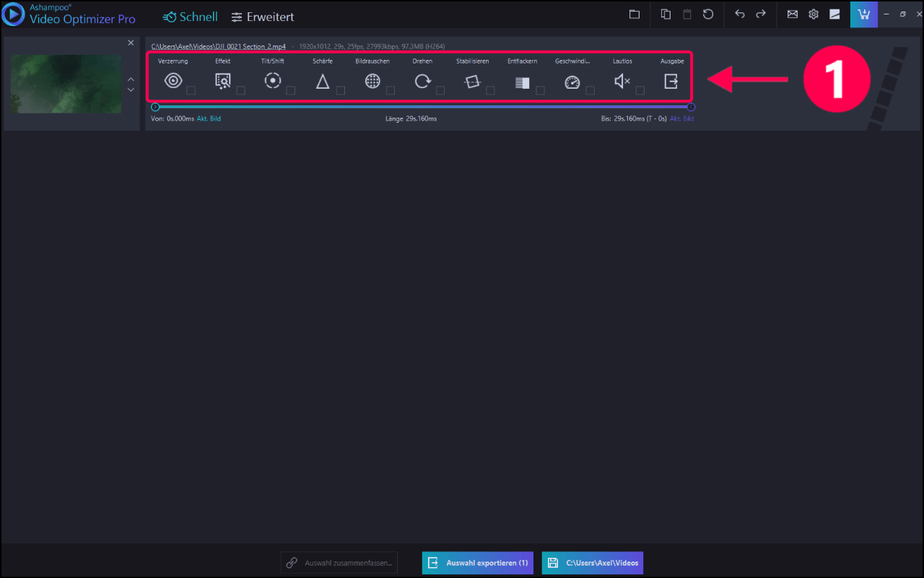Remove the video with the X above the thumbnail

[131, 43]
